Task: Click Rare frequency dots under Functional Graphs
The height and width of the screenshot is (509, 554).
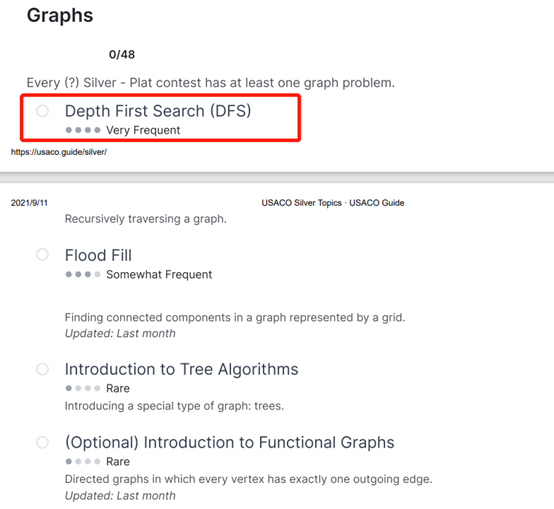Action: [83, 461]
